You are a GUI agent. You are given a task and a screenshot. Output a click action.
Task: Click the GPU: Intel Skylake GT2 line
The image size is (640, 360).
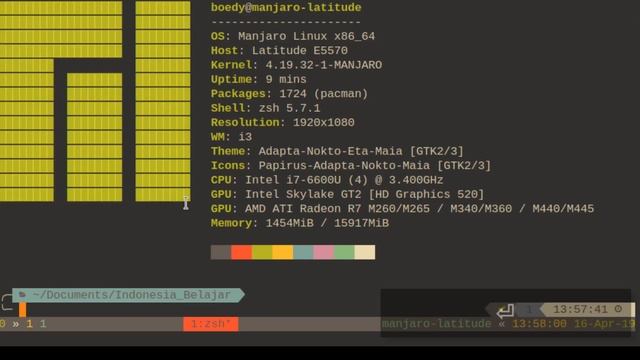(347, 194)
